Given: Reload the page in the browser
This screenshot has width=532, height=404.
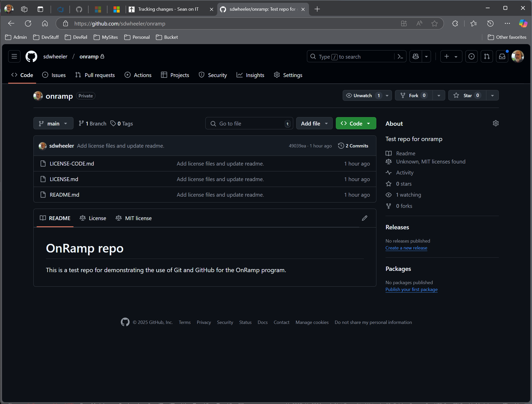Looking at the screenshot, I should click(x=28, y=23).
